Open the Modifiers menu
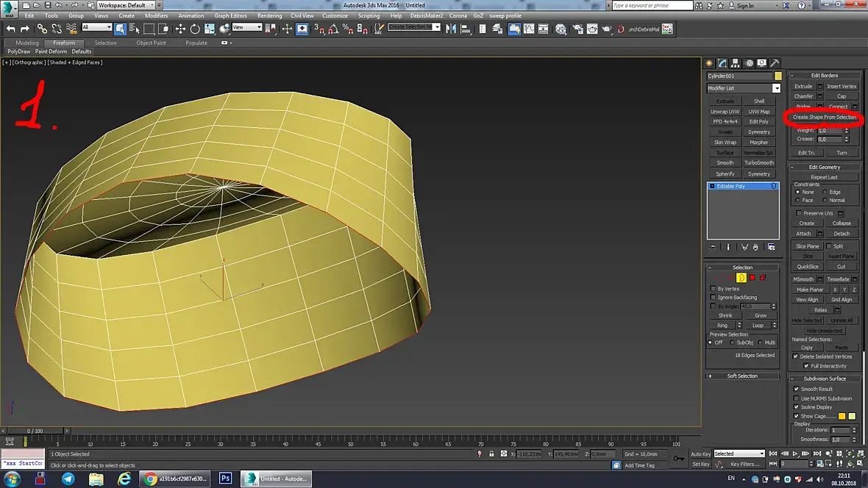The image size is (868, 488). click(156, 15)
